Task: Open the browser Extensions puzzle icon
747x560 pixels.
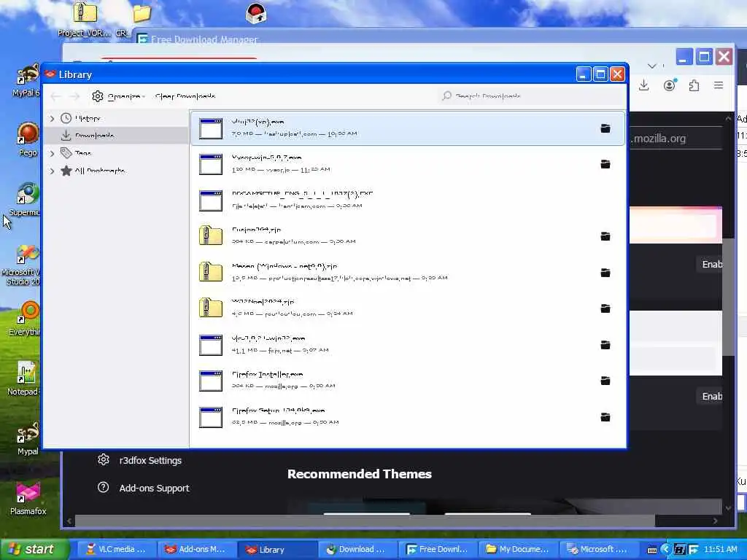Action: [x=694, y=85]
